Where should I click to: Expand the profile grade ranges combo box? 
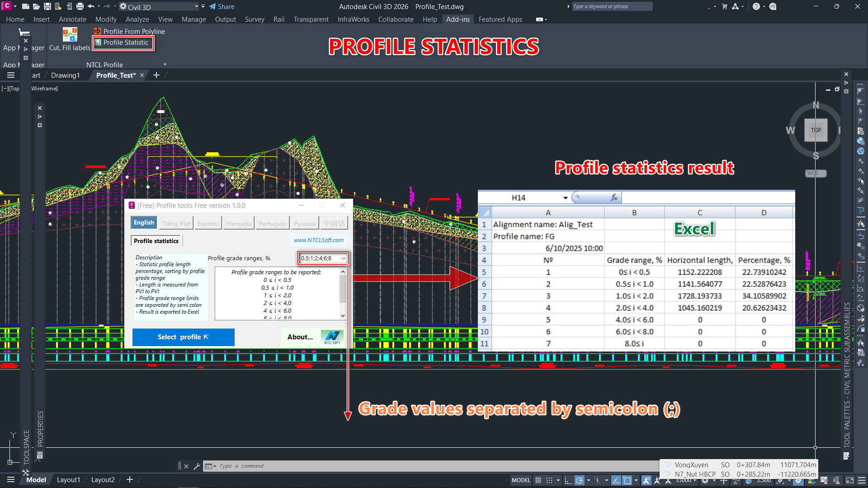point(343,258)
